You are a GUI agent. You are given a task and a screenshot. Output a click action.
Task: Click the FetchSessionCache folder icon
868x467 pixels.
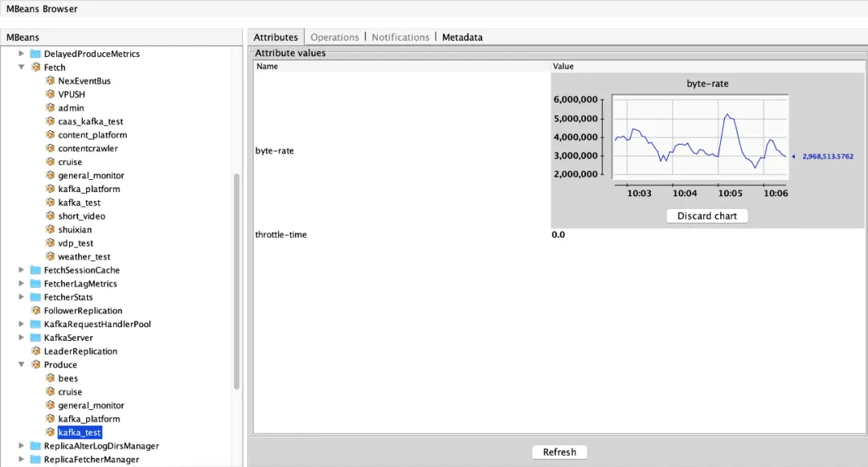[35, 270]
